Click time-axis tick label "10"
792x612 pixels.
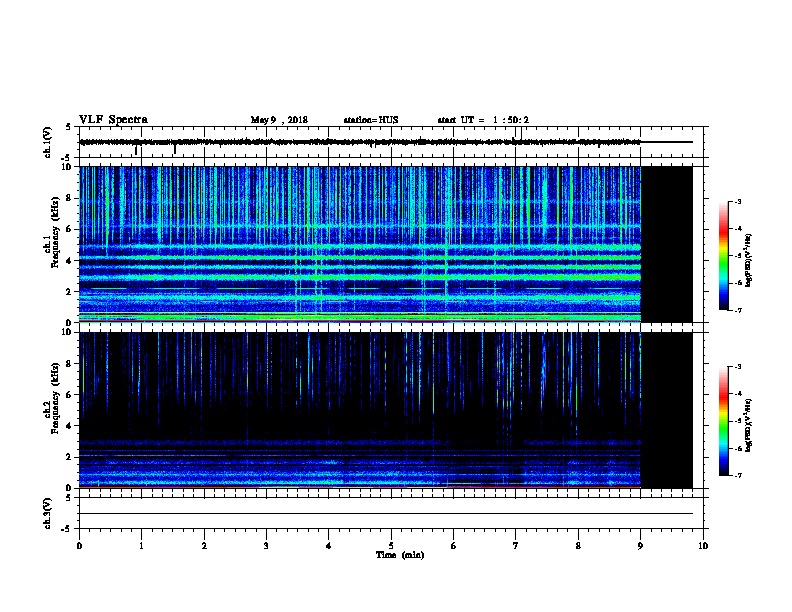point(703,546)
